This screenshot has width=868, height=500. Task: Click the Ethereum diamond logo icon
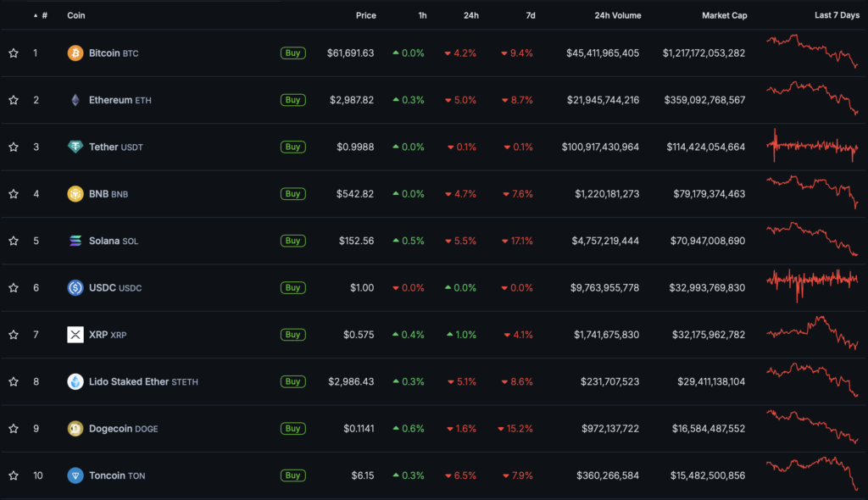[75, 100]
